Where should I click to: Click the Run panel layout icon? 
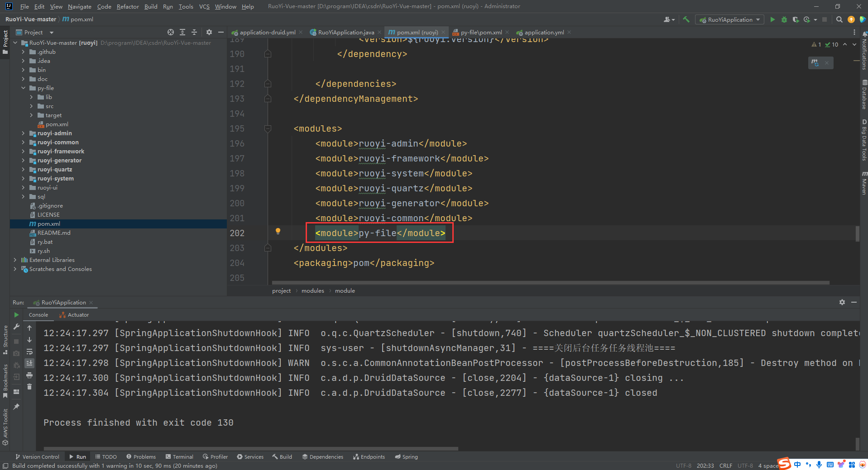[x=16, y=392]
